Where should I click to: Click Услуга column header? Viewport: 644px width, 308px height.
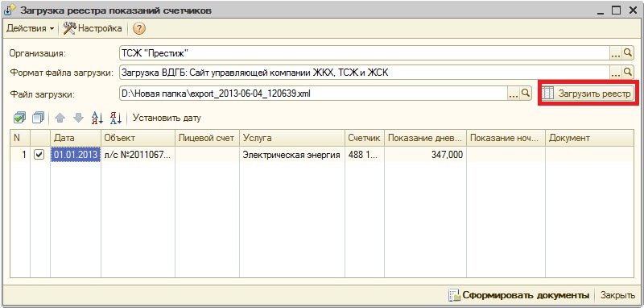[x=292, y=138]
